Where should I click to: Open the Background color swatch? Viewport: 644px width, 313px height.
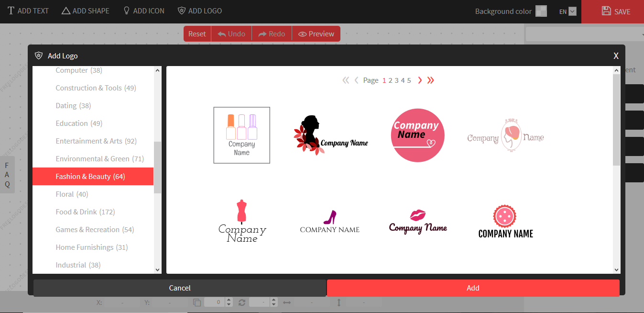click(541, 11)
